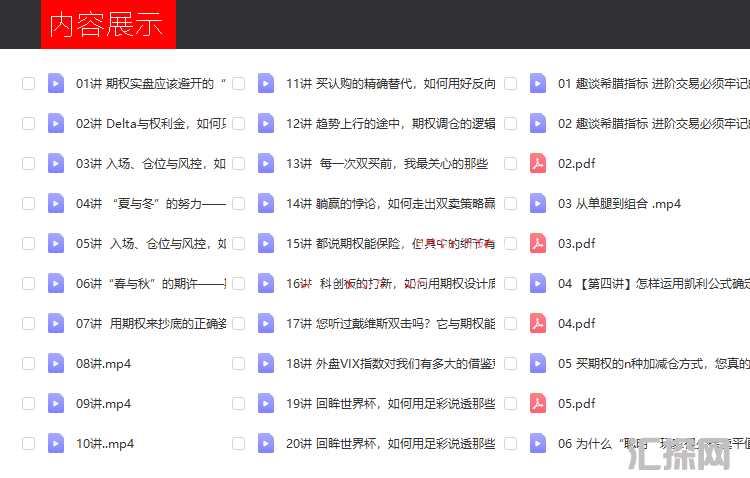
Task: Click the PDF icon next to 04.pdf
Action: [538, 324]
